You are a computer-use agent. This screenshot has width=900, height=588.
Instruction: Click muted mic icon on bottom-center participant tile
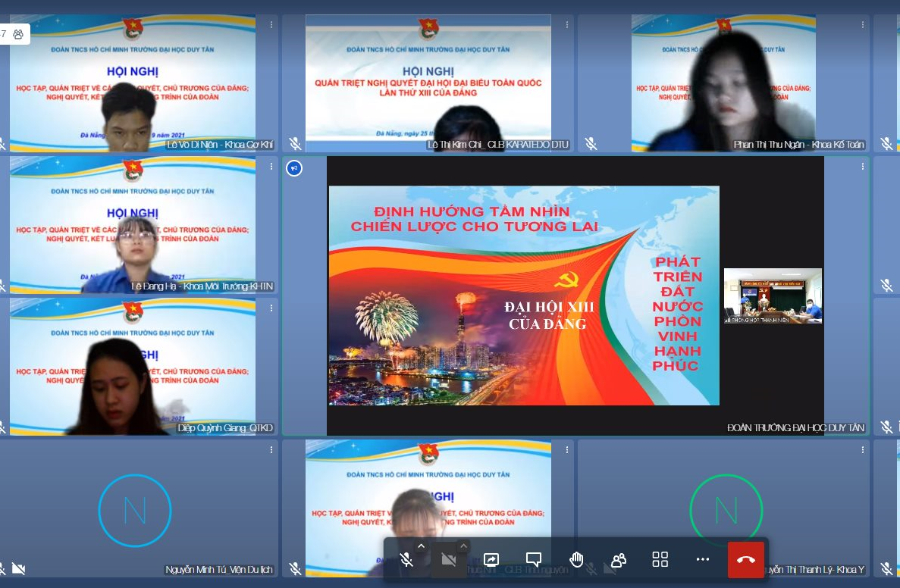click(295, 568)
